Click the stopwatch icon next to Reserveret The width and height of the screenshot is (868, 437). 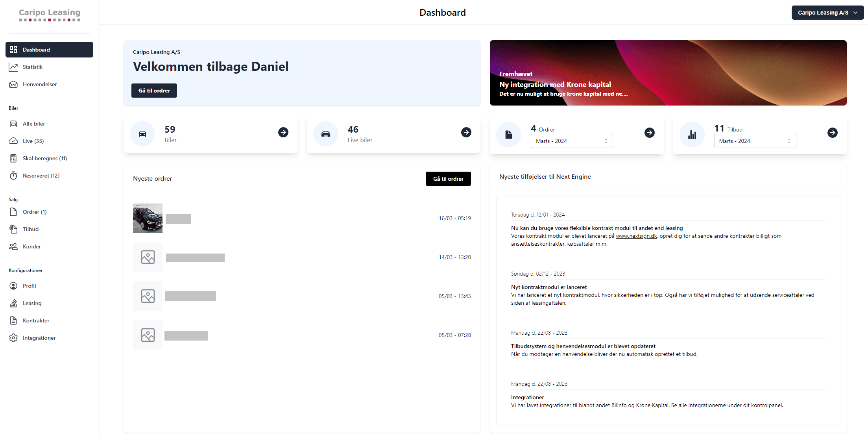(x=13, y=176)
